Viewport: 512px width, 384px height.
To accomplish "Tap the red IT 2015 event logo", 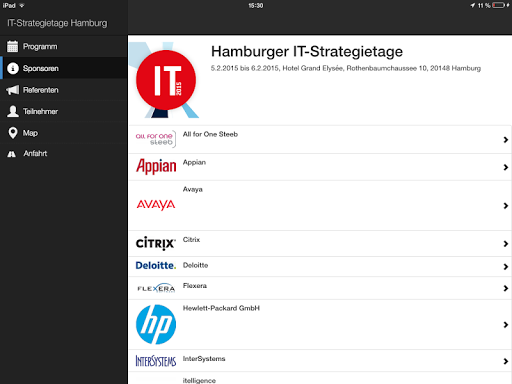I will click(166, 80).
